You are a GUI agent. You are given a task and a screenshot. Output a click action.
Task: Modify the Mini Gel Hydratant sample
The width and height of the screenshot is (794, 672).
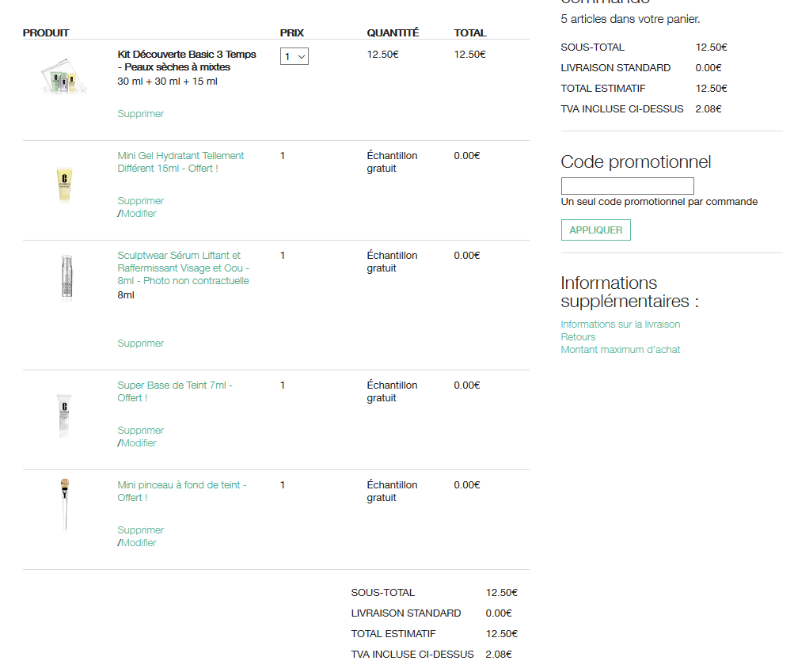tap(139, 214)
